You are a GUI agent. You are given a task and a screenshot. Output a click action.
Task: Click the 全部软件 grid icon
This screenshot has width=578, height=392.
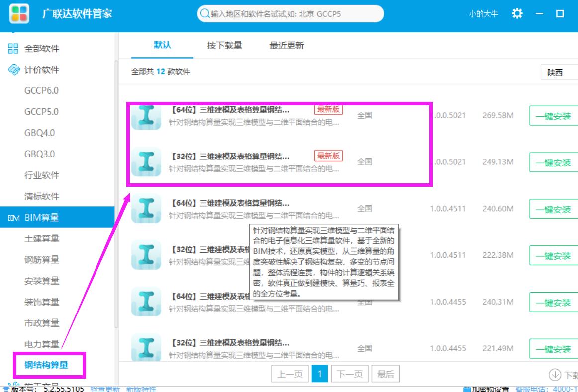point(13,48)
